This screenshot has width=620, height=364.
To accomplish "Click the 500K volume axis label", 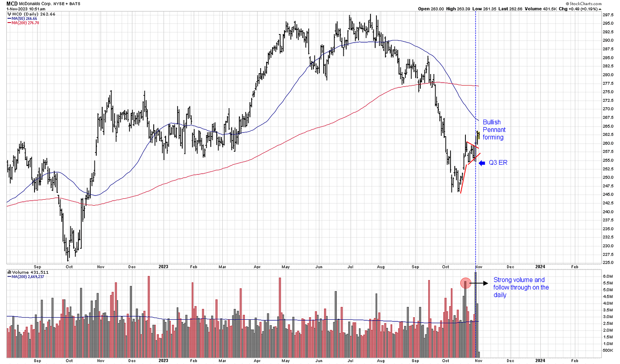I will coord(608,350).
